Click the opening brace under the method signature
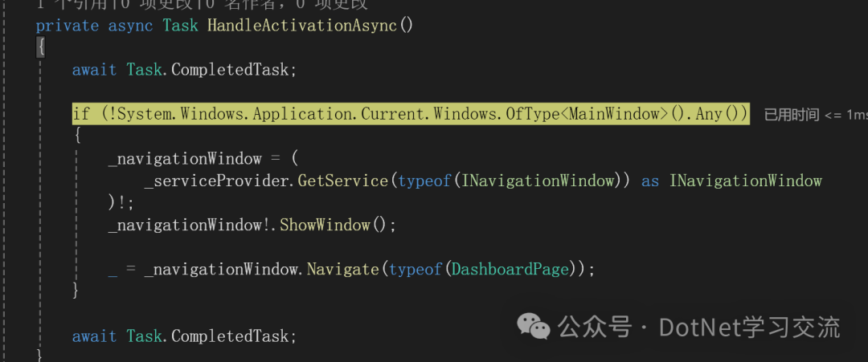Image resolution: width=868 pixels, height=362 pixels. pyautogui.click(x=40, y=48)
